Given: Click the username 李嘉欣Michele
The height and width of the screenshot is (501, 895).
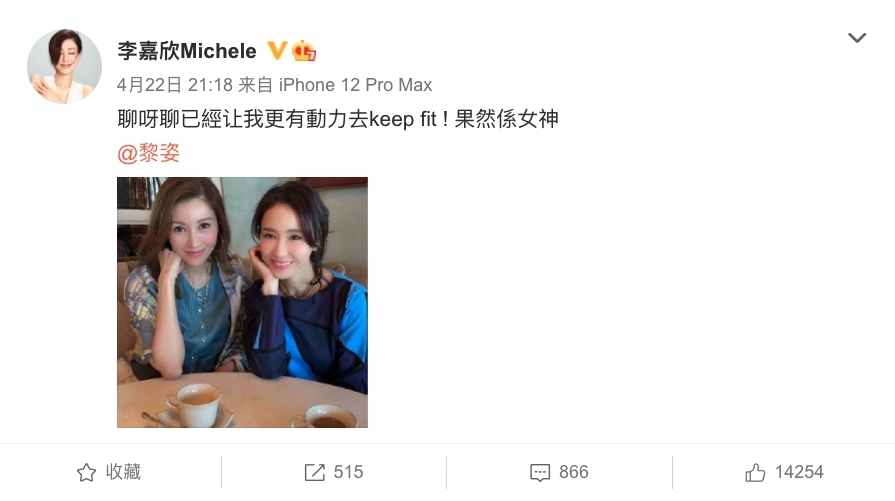Looking at the screenshot, I should pyautogui.click(x=187, y=51).
